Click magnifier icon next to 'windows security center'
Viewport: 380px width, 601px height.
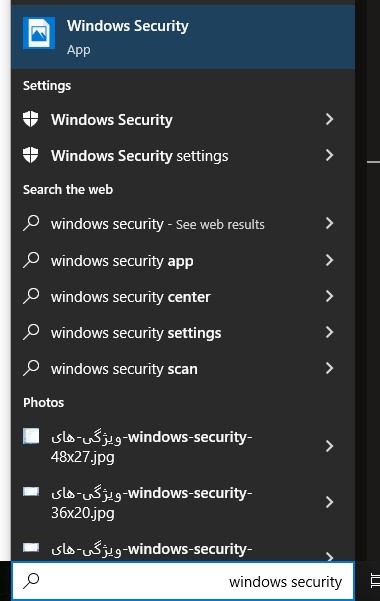pyautogui.click(x=31, y=296)
